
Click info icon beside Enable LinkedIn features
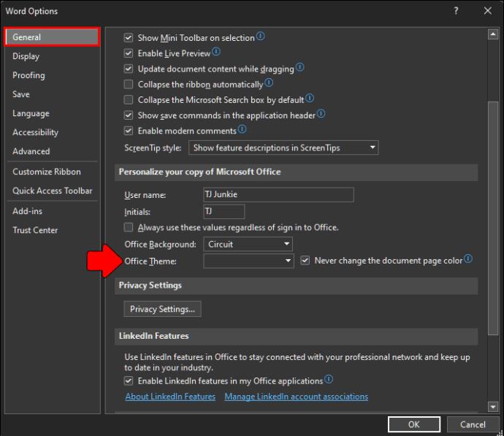click(x=329, y=379)
